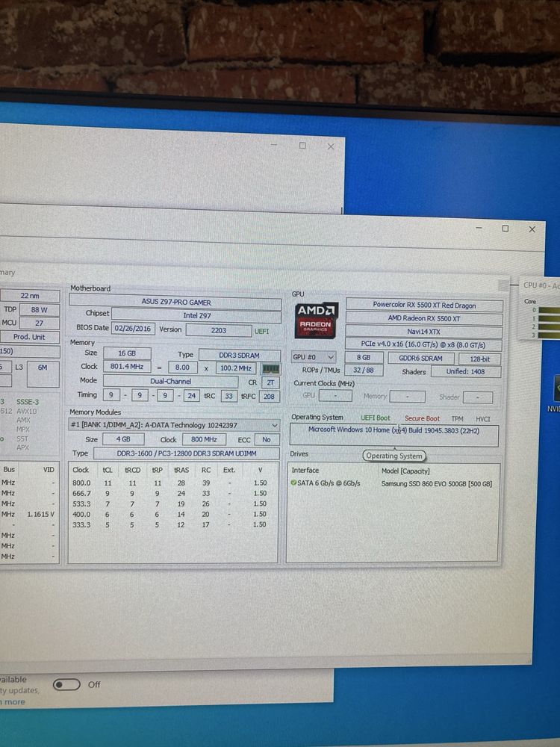The image size is (560, 747).
Task: Minimize the front system summary window
Action: 479,228
